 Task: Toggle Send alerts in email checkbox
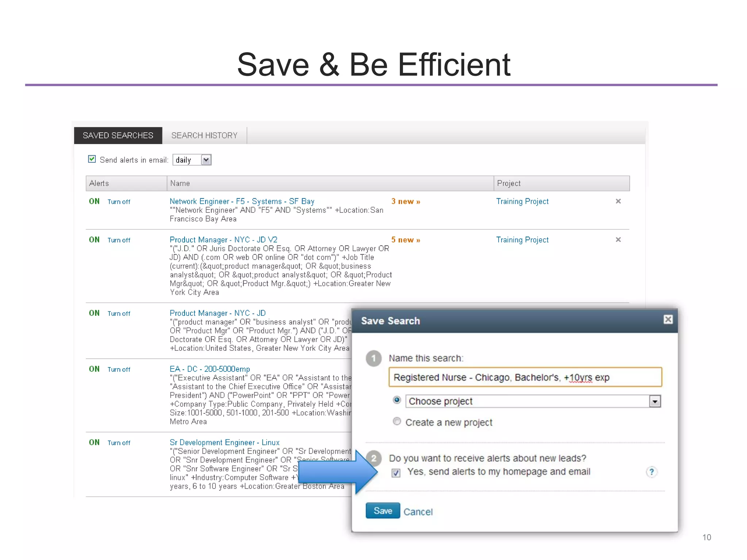(x=92, y=159)
